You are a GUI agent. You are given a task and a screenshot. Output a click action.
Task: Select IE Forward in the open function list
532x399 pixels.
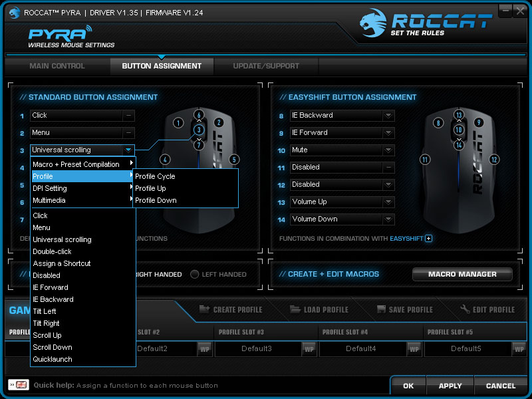pos(82,287)
